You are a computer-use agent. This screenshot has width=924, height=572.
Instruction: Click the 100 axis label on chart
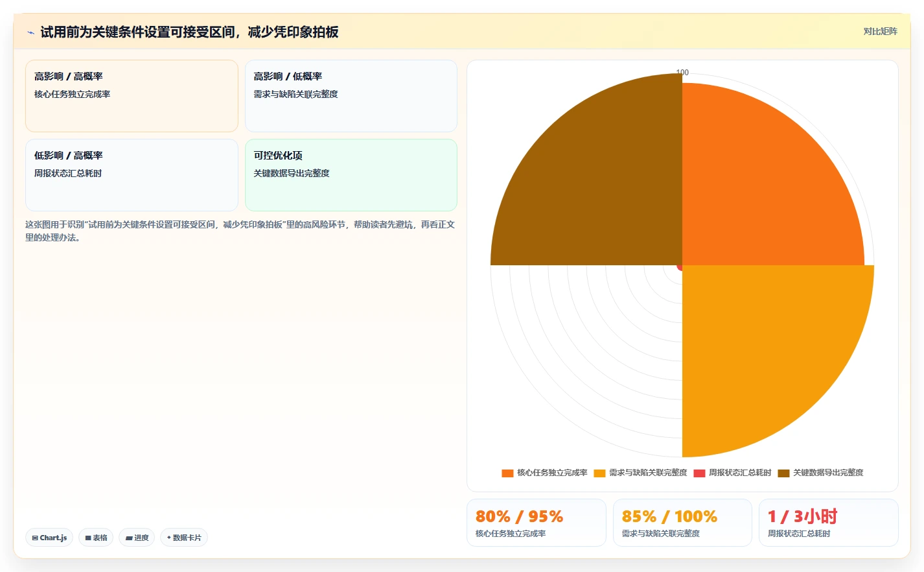tap(682, 73)
